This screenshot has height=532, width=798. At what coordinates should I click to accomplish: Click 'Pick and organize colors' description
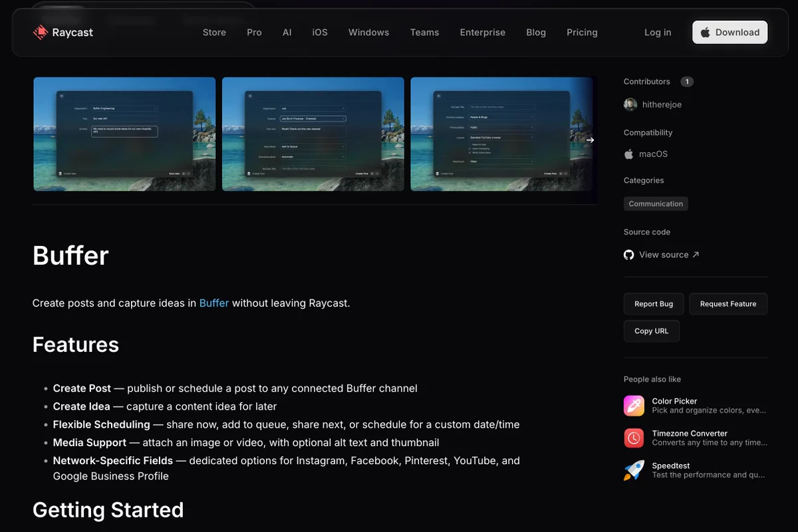coord(710,410)
